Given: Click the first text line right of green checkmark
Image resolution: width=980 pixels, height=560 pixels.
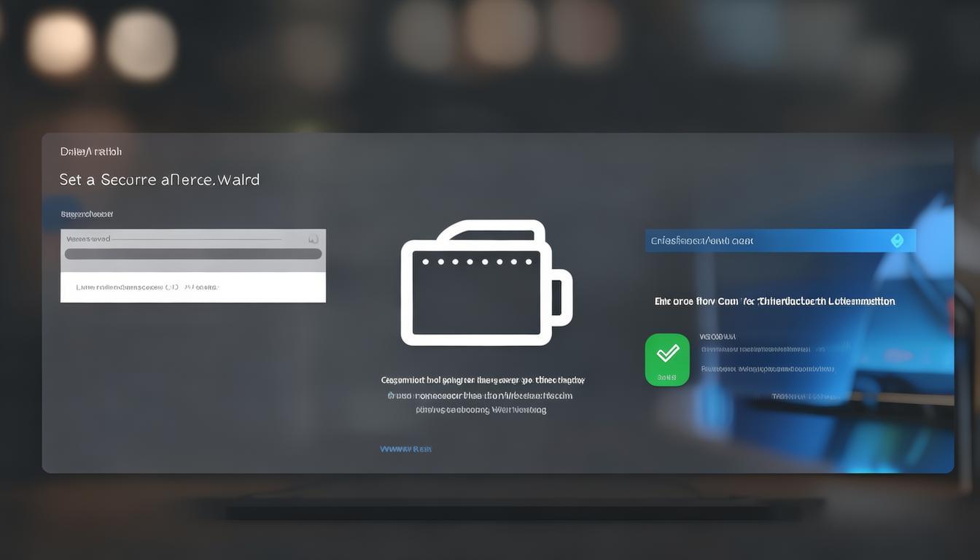Looking at the screenshot, I should (718, 337).
